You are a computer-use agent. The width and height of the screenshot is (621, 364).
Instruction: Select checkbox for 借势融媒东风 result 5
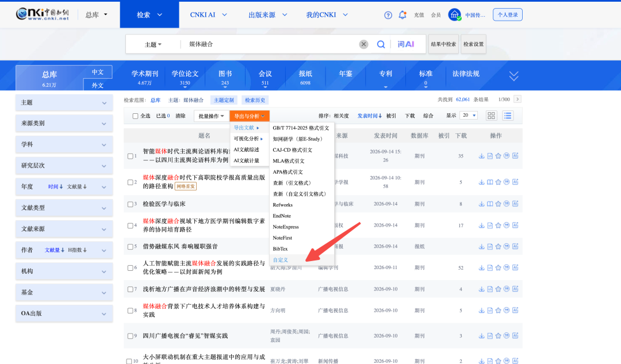pyautogui.click(x=130, y=246)
